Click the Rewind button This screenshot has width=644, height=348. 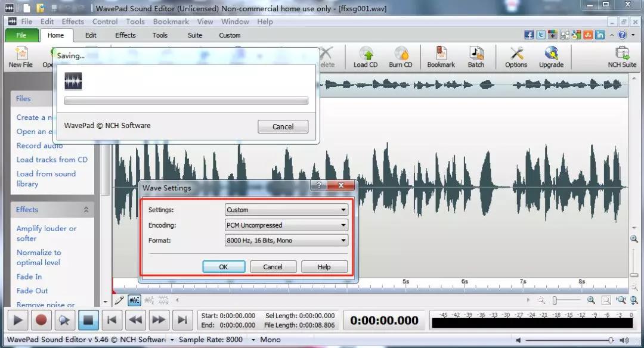(x=135, y=319)
